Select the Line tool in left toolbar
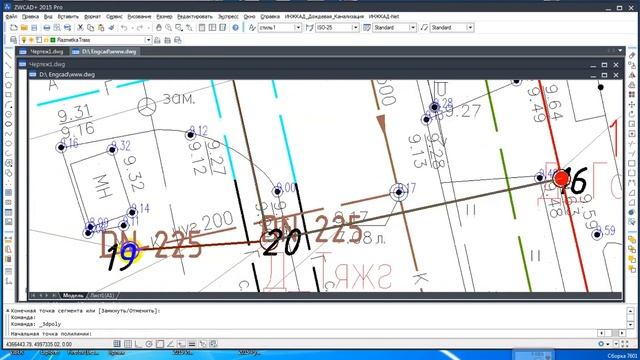The image size is (640, 360). 9,55
